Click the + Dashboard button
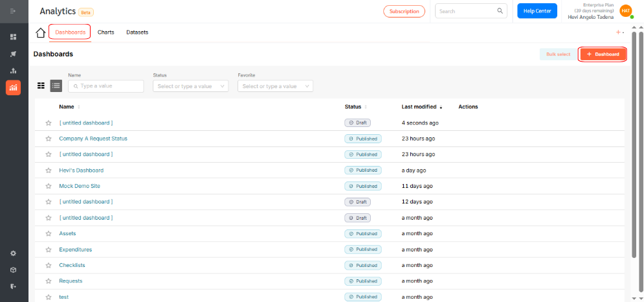Screen dimensions: 644x302 point(603,54)
